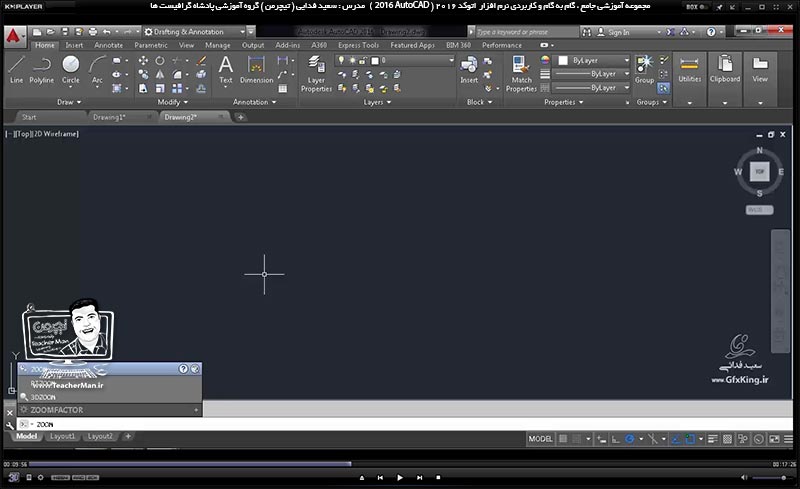Toggle layer lock padlock icon

[x=363, y=60]
